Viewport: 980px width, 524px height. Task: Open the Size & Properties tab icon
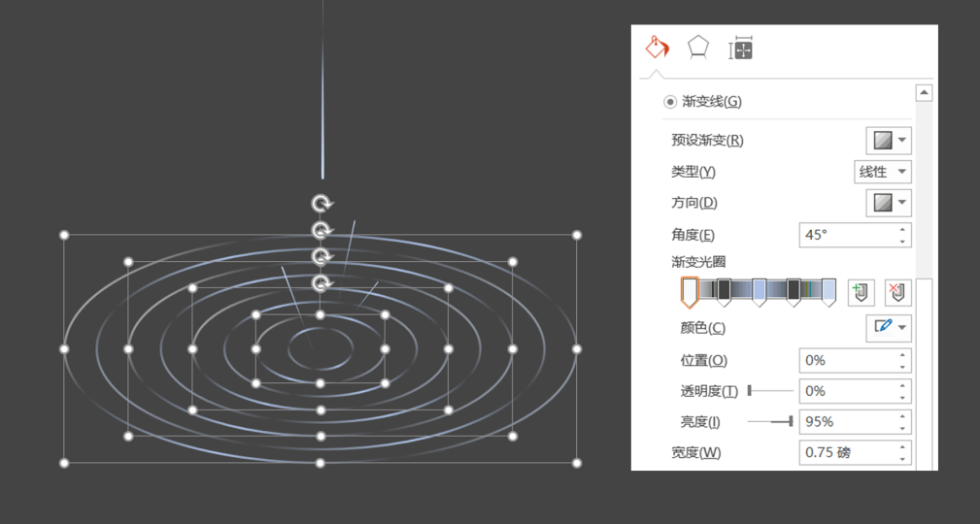741,49
